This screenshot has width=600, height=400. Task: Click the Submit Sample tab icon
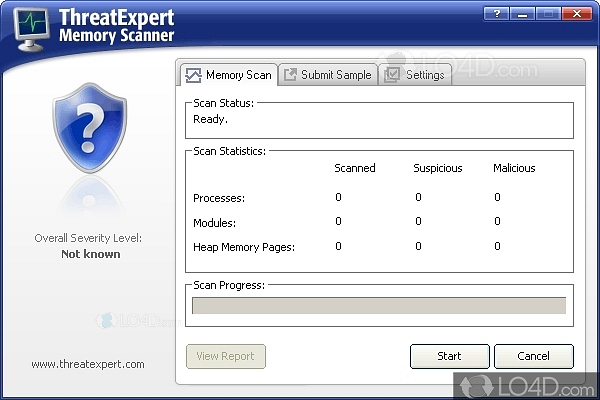pyautogui.click(x=290, y=74)
